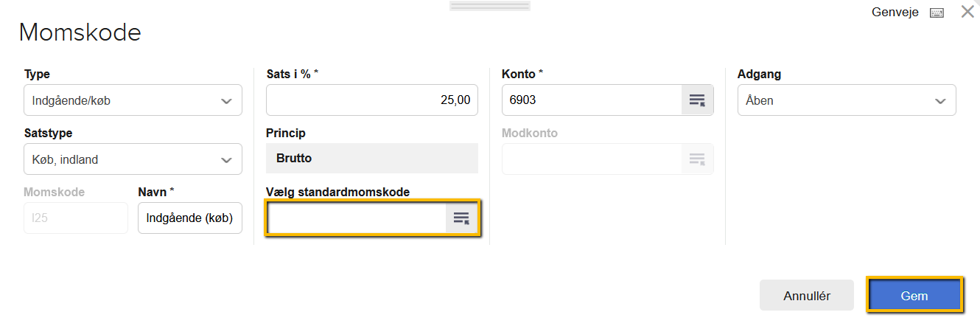Image resolution: width=980 pixels, height=329 pixels.
Task: Open the Satstype dropdown
Action: pyautogui.click(x=133, y=159)
